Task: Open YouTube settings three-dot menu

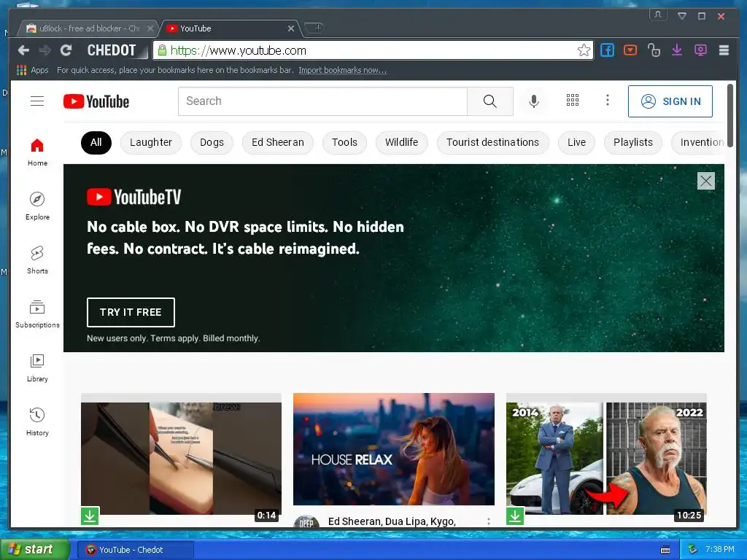Action: pyautogui.click(x=608, y=100)
